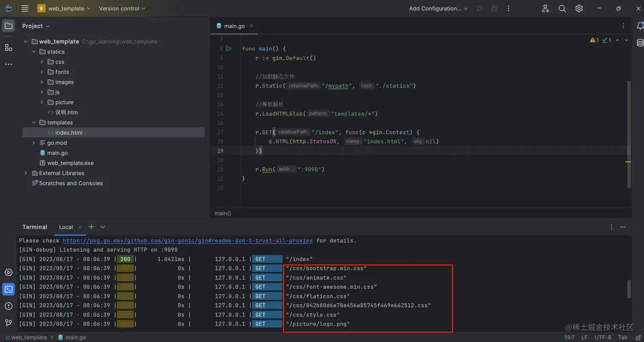The width and height of the screenshot is (644, 342).
Task: Open IDE settings gear icon
Action: coord(579,9)
